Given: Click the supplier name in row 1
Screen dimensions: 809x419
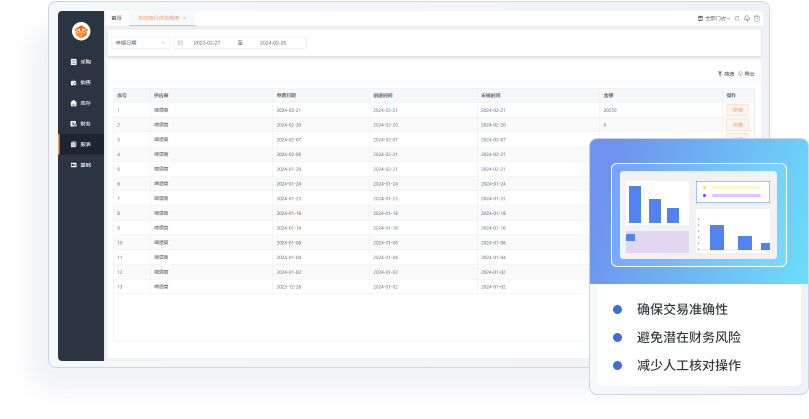Looking at the screenshot, I should 161,110.
